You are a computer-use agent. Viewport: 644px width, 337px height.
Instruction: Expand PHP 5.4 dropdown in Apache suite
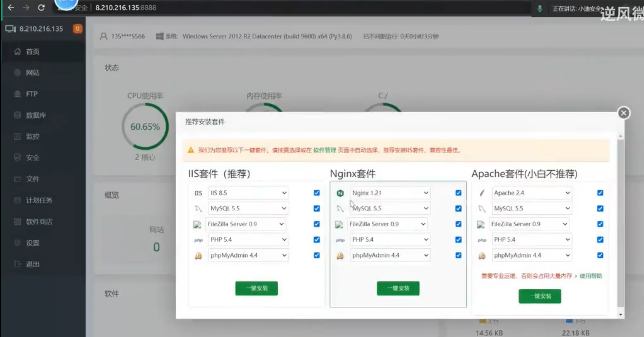[x=532, y=240]
